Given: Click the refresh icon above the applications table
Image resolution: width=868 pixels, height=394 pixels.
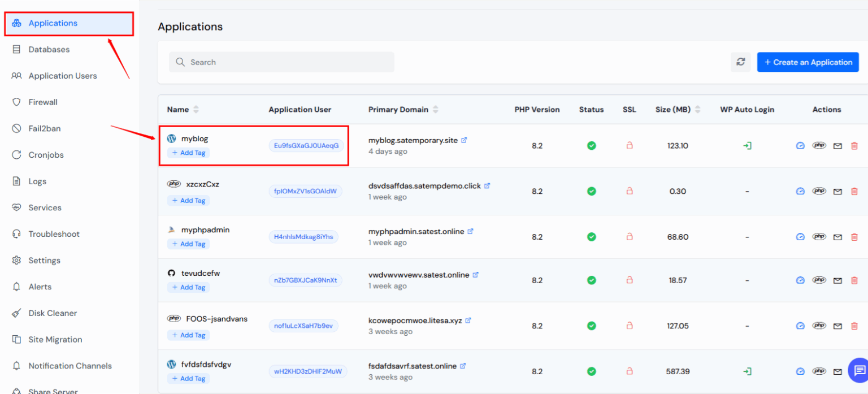Looking at the screenshot, I should click(x=740, y=62).
